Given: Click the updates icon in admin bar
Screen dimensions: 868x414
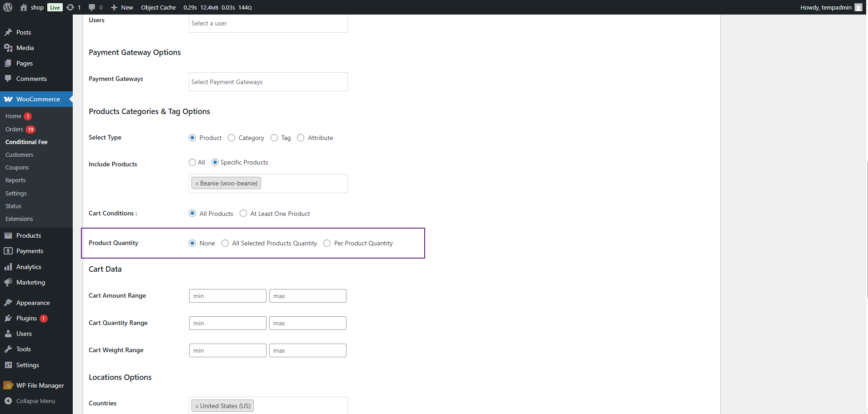Looking at the screenshot, I should click(x=70, y=7).
